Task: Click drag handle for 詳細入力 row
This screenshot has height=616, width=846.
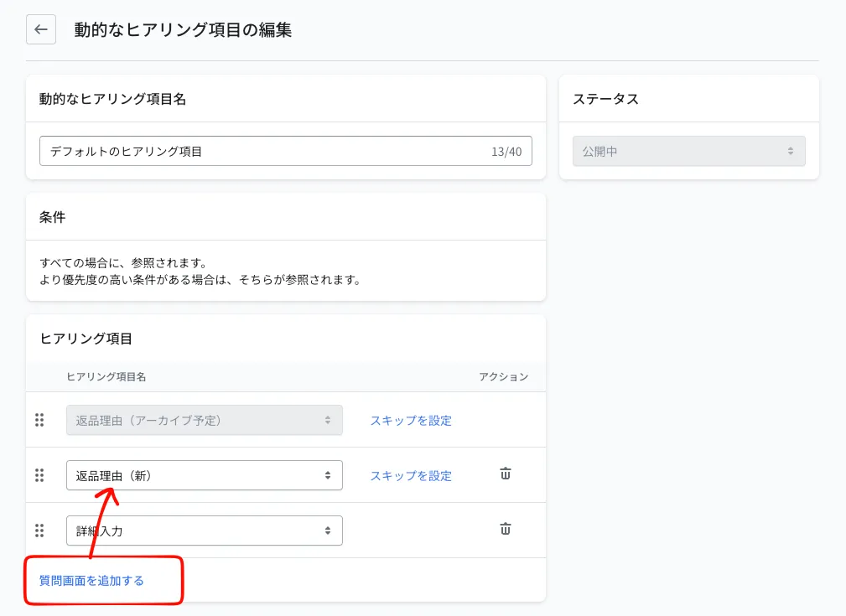Action: pyautogui.click(x=39, y=531)
